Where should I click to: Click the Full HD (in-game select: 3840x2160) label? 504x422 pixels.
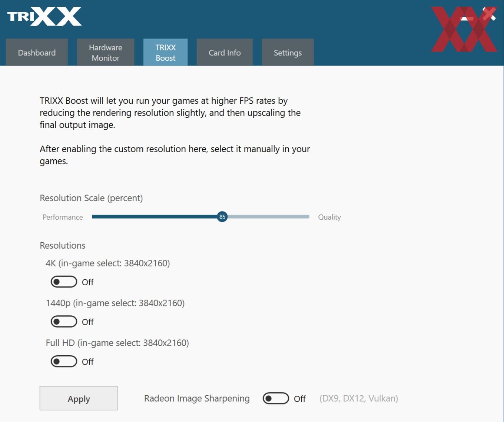click(117, 343)
